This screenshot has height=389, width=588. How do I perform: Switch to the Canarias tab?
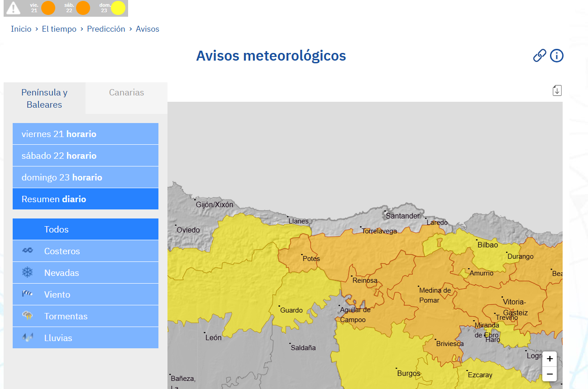coord(126,93)
